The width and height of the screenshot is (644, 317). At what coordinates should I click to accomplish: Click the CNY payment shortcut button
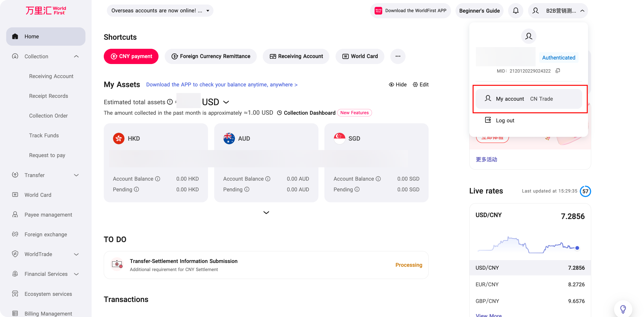pyautogui.click(x=131, y=56)
